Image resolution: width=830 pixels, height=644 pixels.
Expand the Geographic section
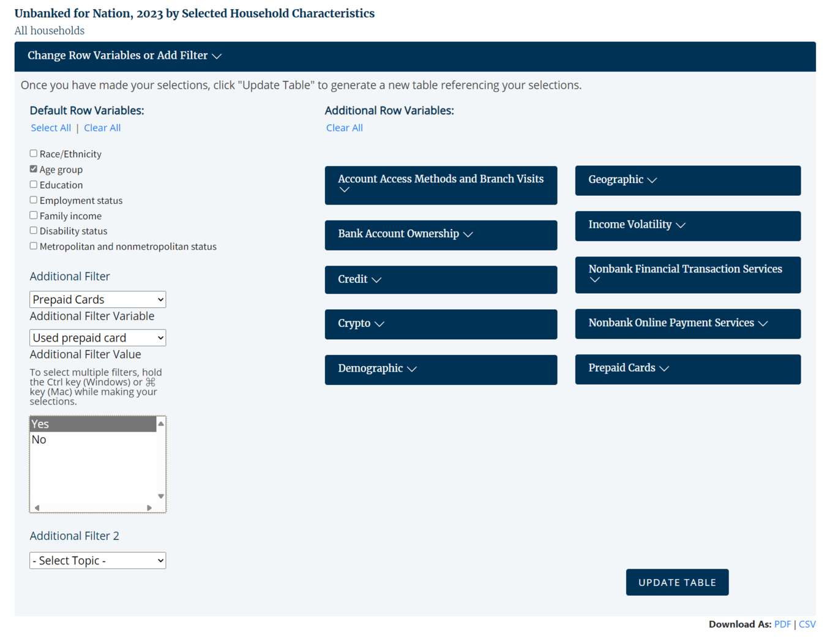tap(688, 181)
